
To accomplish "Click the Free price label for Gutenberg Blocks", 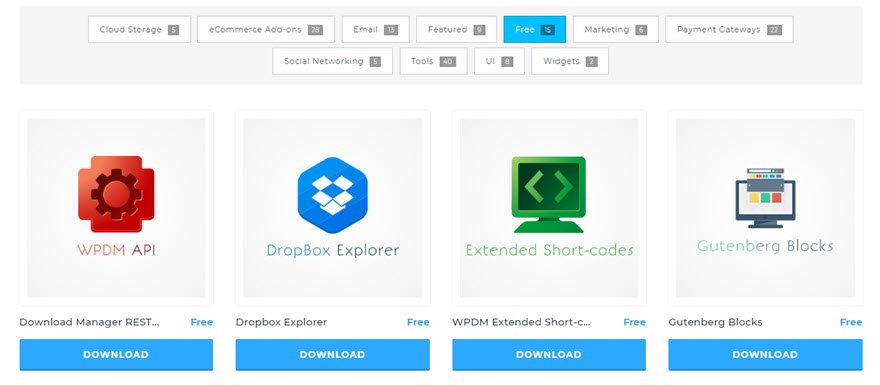I will coord(851,322).
